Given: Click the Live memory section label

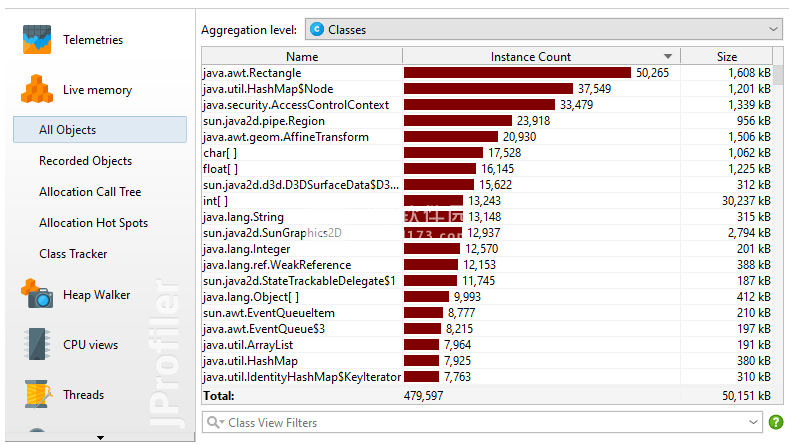Looking at the screenshot, I should (x=97, y=90).
